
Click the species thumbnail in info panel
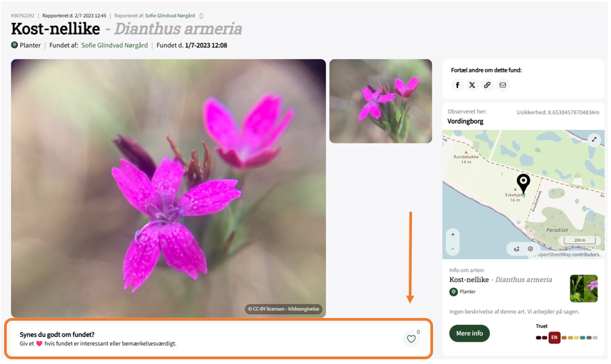coord(583,288)
